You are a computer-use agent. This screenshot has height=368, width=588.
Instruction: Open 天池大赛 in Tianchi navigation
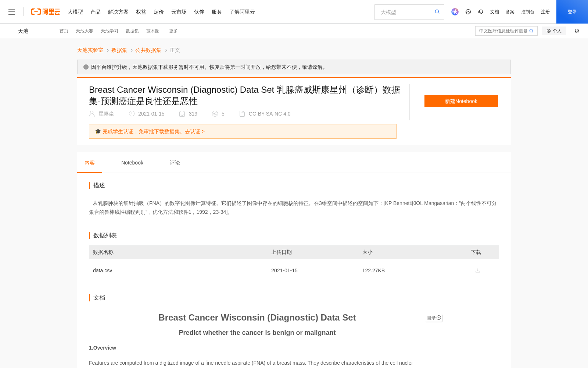(85, 31)
